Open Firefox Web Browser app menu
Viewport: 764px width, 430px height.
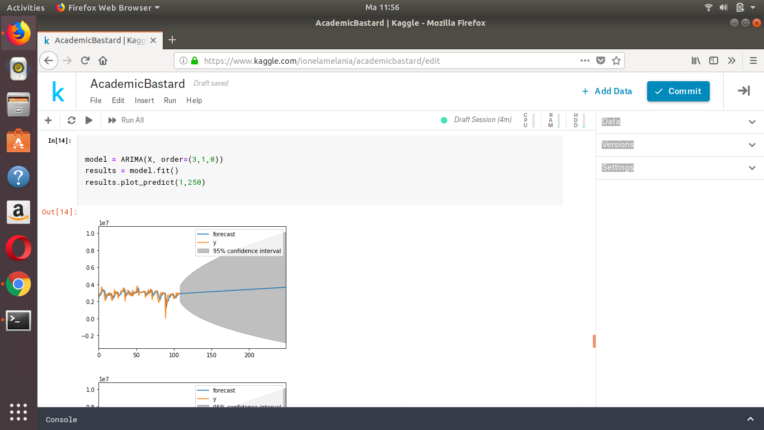tap(108, 7)
